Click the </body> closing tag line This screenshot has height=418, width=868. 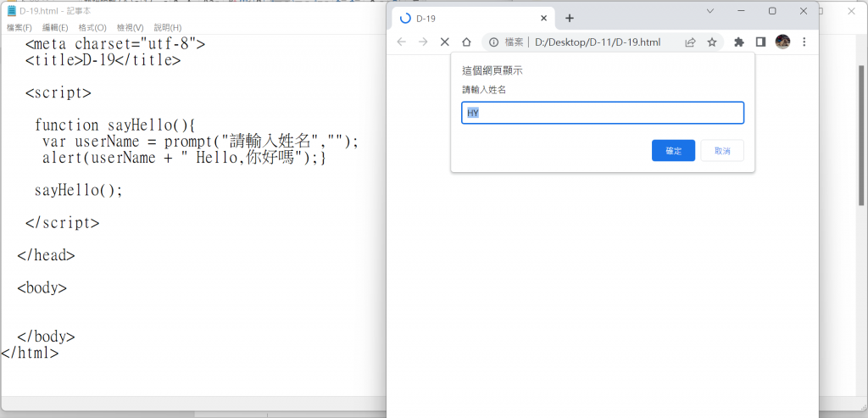[x=46, y=337]
